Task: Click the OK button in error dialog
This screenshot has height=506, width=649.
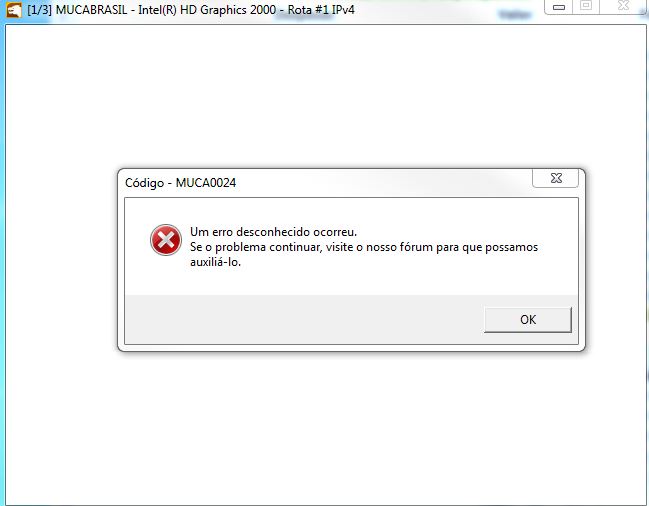Action: point(528,319)
